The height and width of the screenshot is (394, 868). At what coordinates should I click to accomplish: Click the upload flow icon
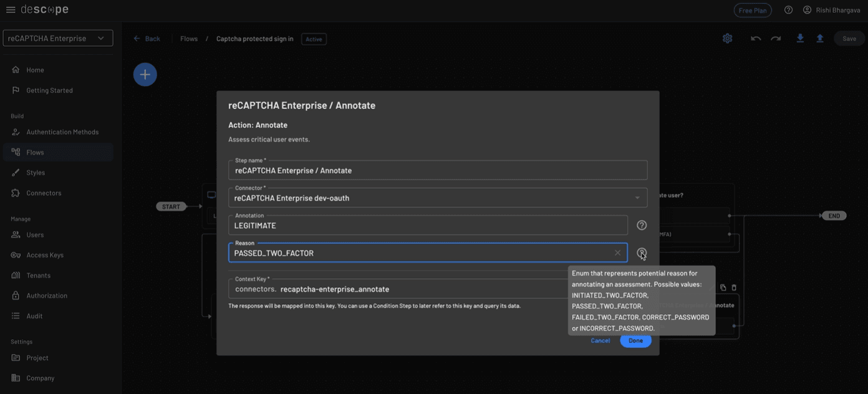pos(820,39)
